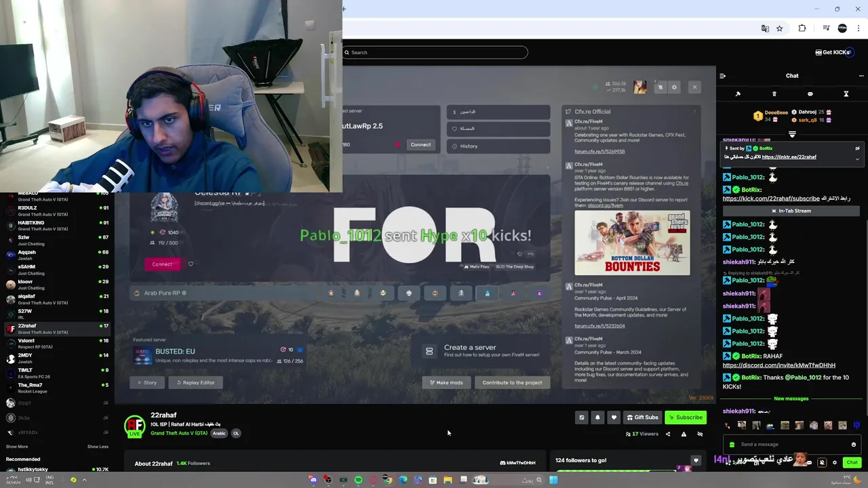Click Contribute to the project in the stream
Image resolution: width=868 pixels, height=488 pixels.
[512, 382]
